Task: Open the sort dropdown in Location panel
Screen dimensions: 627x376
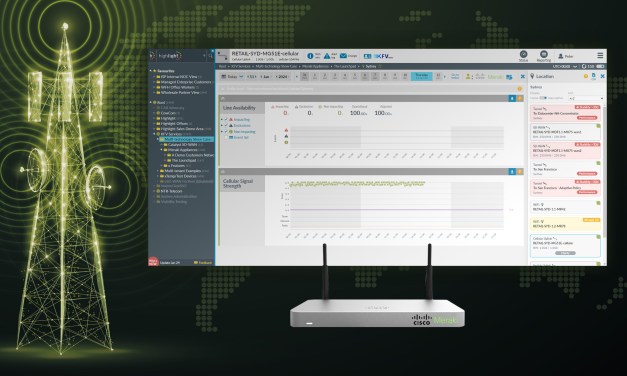Action: click(586, 98)
